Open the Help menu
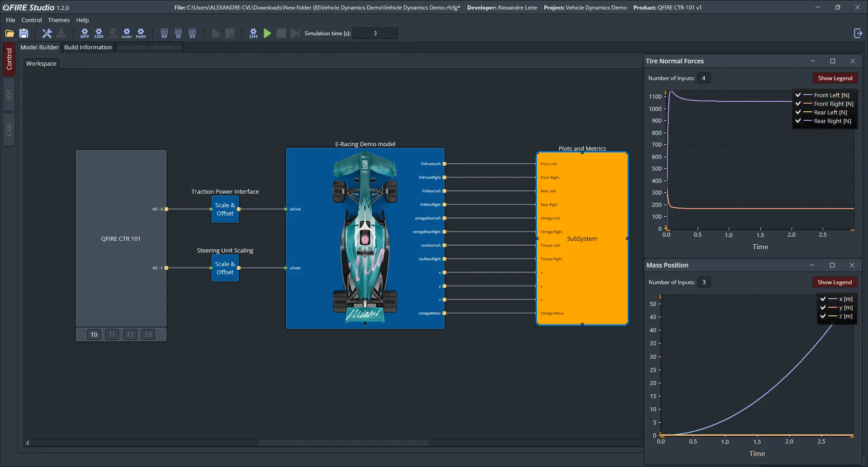Image resolution: width=868 pixels, height=467 pixels. [82, 20]
